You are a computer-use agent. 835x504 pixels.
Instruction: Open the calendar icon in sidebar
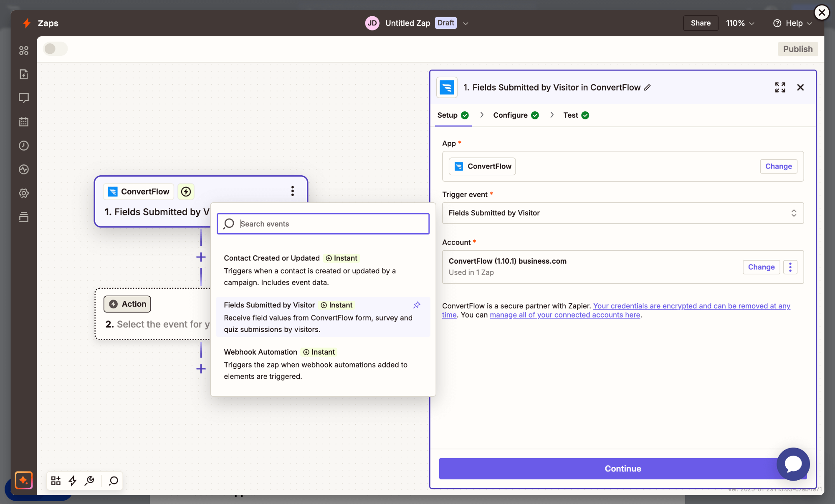(x=24, y=122)
